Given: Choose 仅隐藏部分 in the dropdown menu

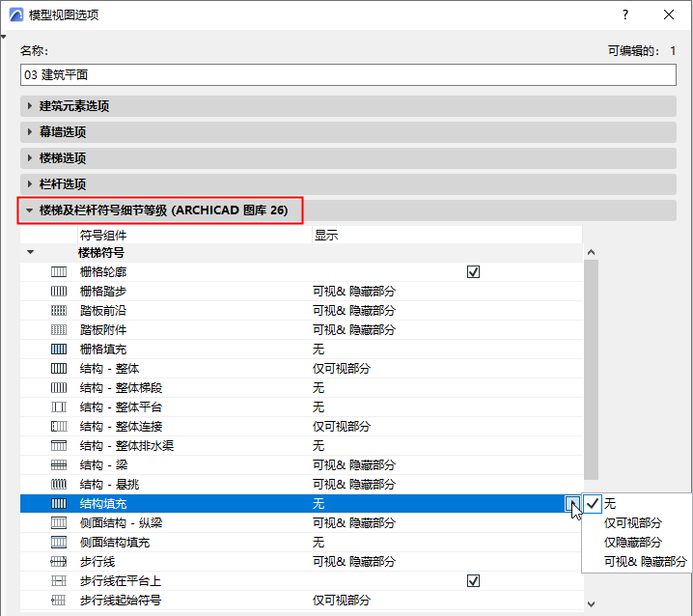Looking at the screenshot, I should 632,543.
